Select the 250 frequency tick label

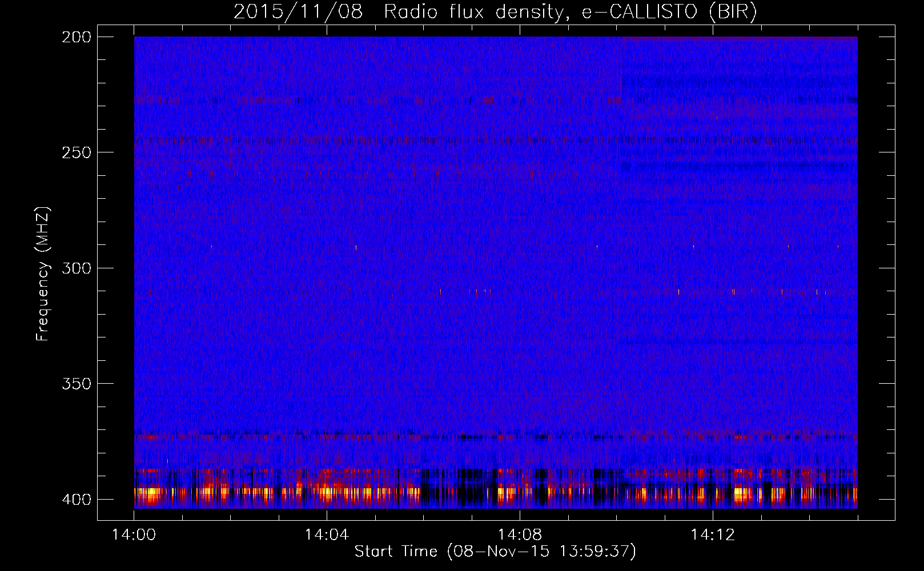pos(76,152)
